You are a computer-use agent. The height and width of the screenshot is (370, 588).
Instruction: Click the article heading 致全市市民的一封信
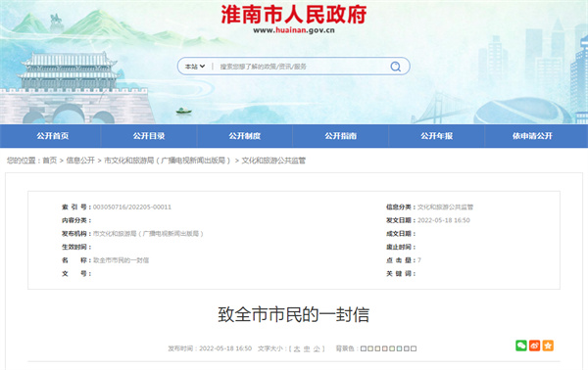pos(294,314)
